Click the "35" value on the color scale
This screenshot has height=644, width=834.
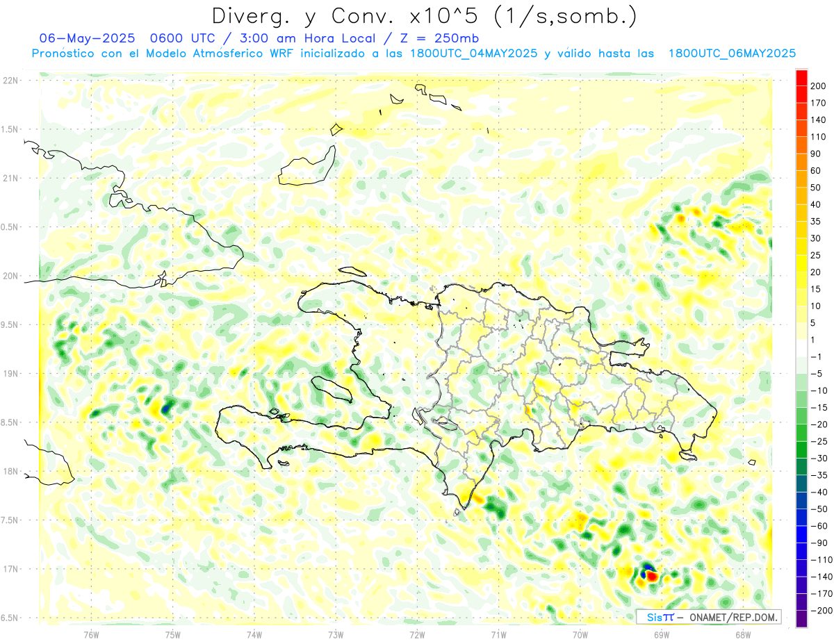(x=816, y=222)
